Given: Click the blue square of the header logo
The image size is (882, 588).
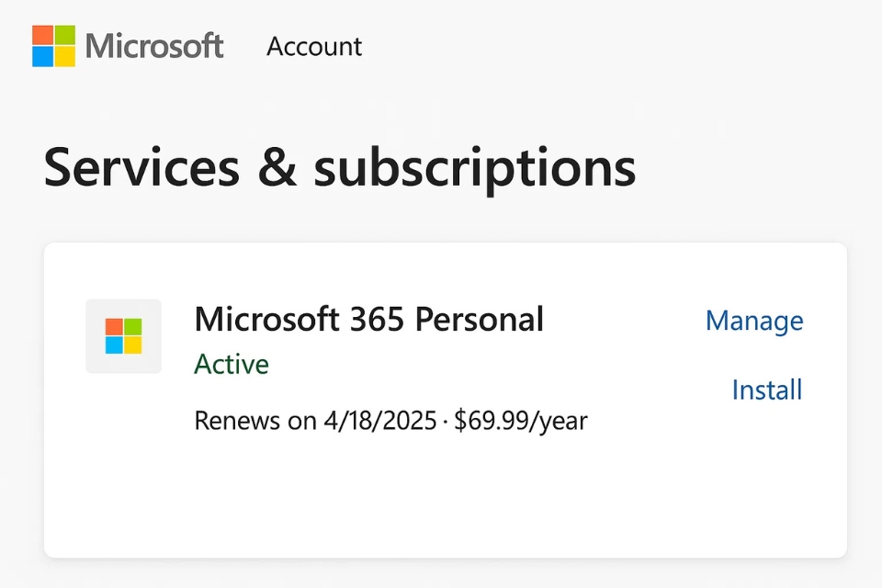Looking at the screenshot, I should [42, 57].
